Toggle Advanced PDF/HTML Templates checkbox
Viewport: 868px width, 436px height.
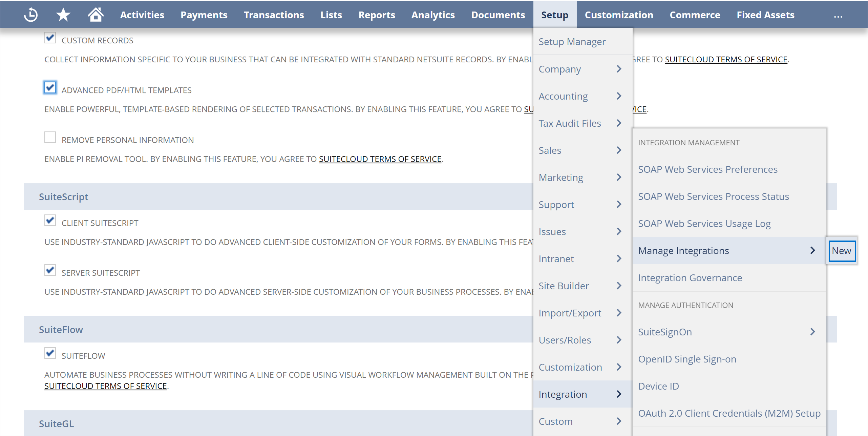[50, 87]
